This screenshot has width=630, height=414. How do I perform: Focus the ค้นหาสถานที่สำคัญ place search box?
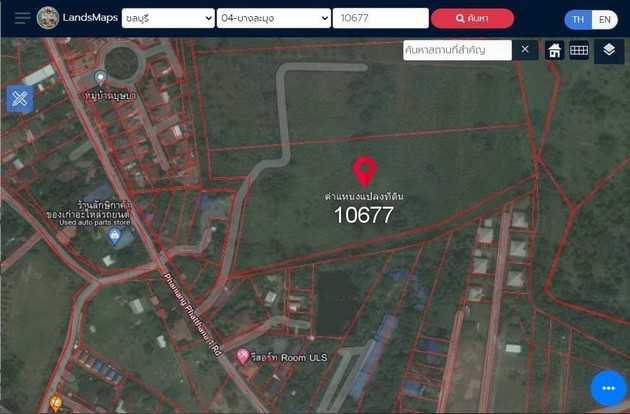pos(458,50)
